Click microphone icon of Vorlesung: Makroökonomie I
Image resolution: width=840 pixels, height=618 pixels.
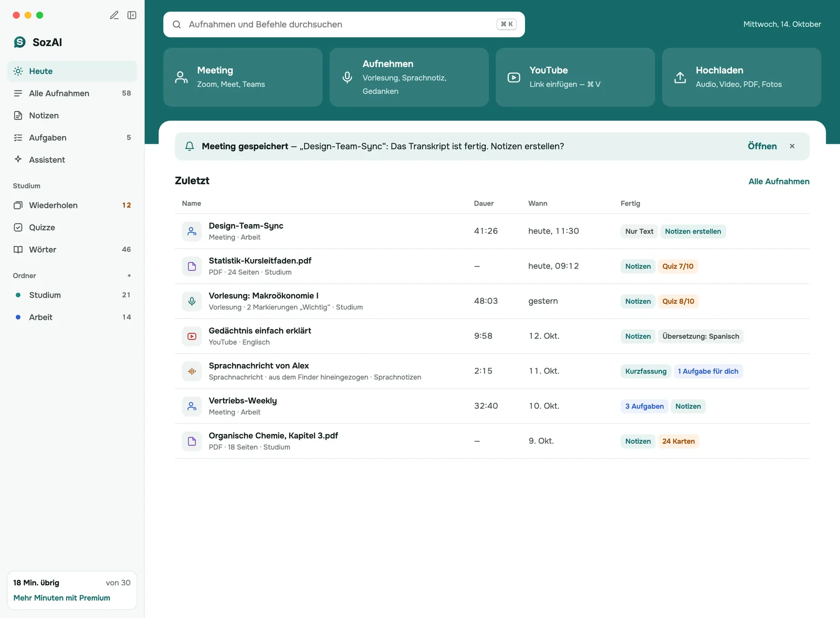[x=192, y=301]
